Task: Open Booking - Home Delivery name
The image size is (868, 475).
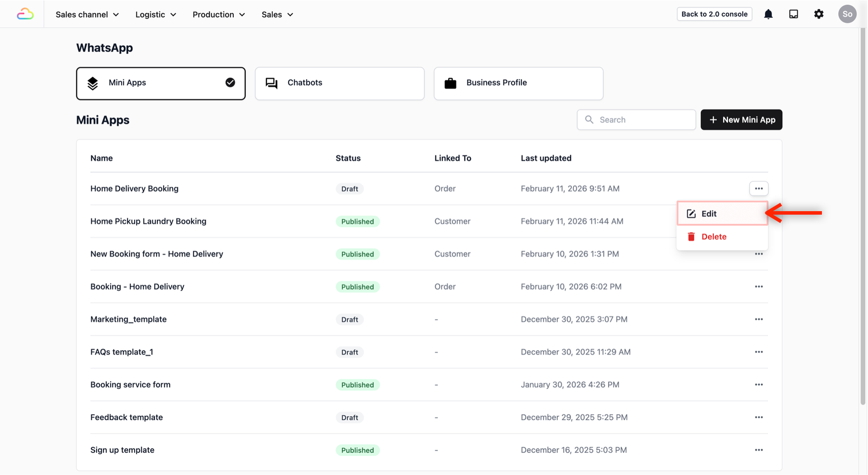Action: pyautogui.click(x=137, y=286)
